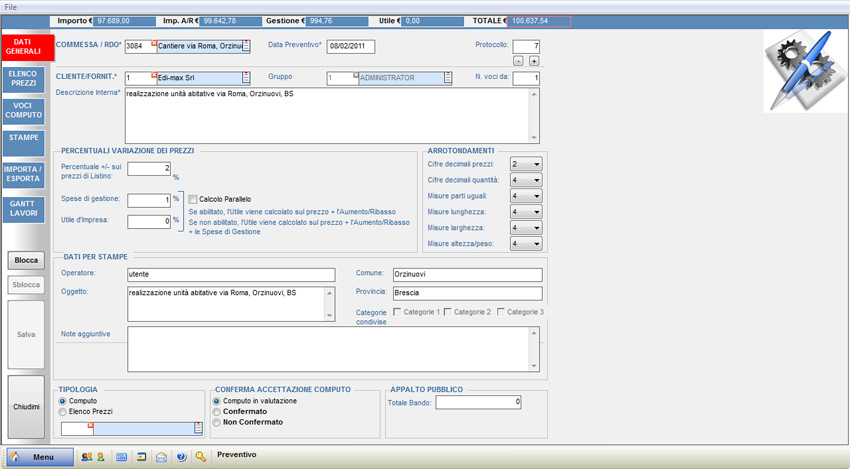The width and height of the screenshot is (850, 469).
Task: Click the Chiudimi button
Action: (26, 407)
